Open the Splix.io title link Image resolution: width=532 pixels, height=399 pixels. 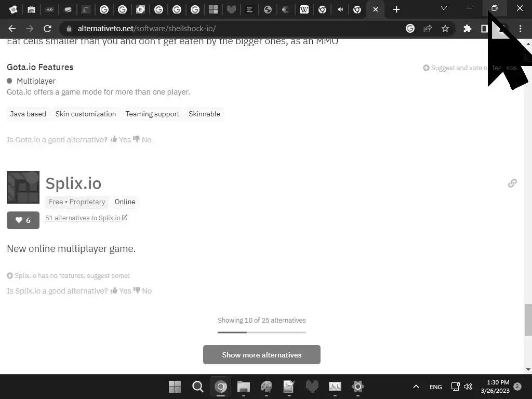click(x=73, y=183)
